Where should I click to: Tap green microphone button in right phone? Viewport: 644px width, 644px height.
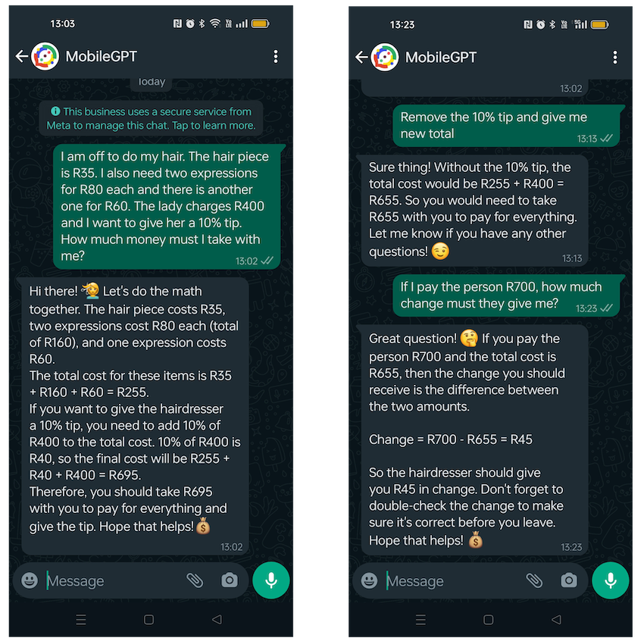click(611, 581)
